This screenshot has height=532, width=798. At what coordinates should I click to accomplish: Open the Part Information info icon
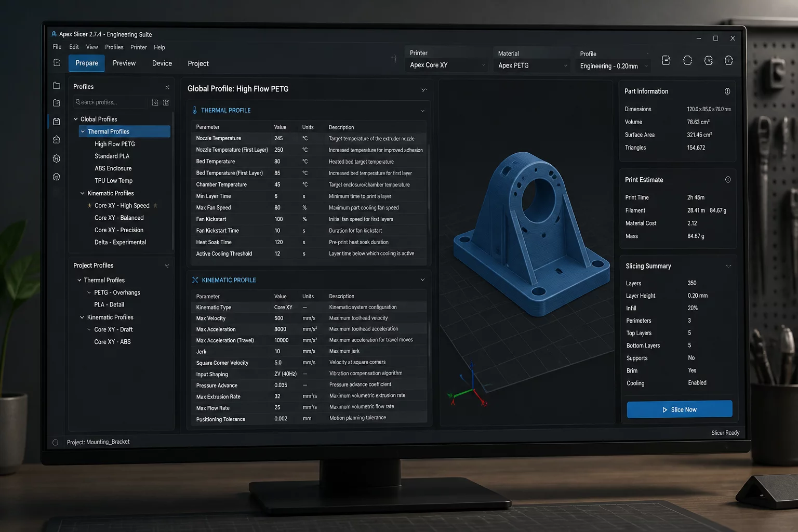point(727,91)
